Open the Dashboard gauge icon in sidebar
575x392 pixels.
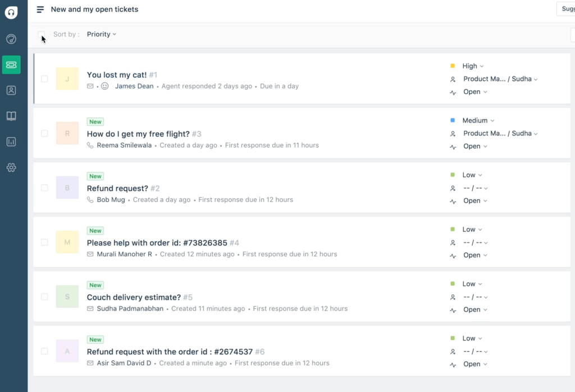click(x=11, y=39)
